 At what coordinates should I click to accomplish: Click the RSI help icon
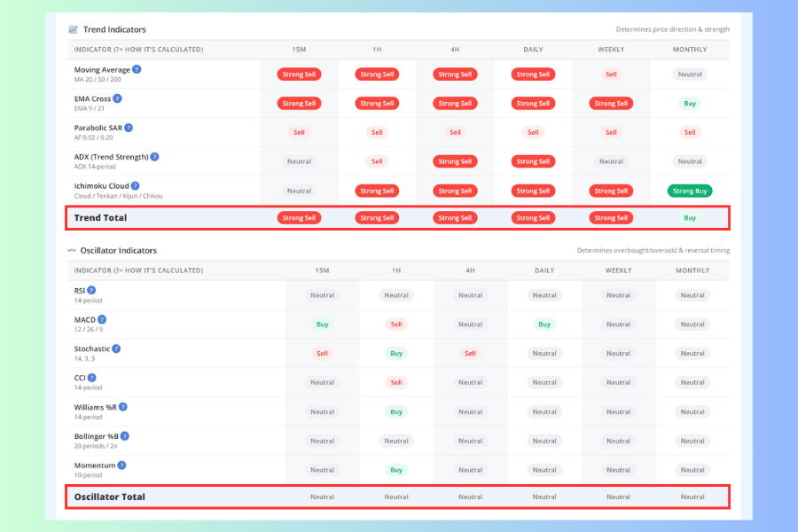click(x=91, y=290)
